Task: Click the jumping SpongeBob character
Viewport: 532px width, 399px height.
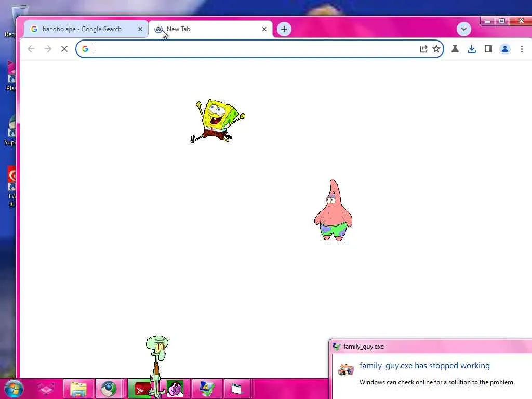Action: tap(218, 121)
